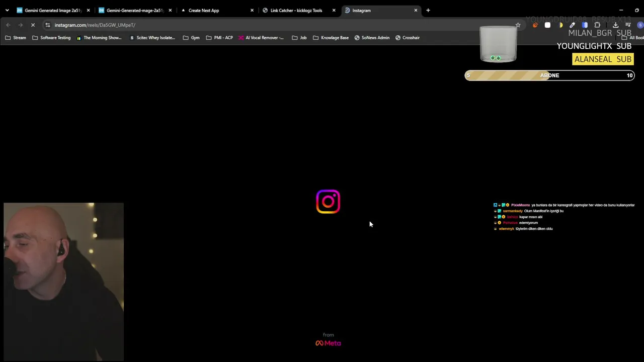Screen dimensions: 644x362
Task: Close the Create Next App tab
Action: [x=252, y=10]
